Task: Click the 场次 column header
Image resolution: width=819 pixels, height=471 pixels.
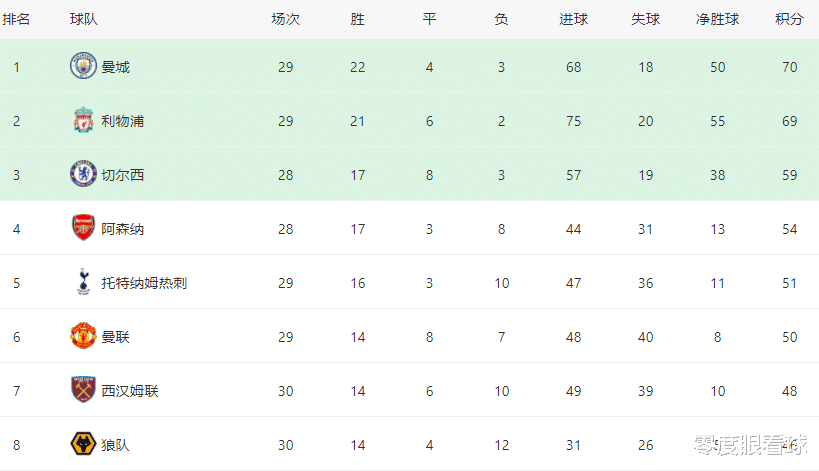Action: (286, 19)
